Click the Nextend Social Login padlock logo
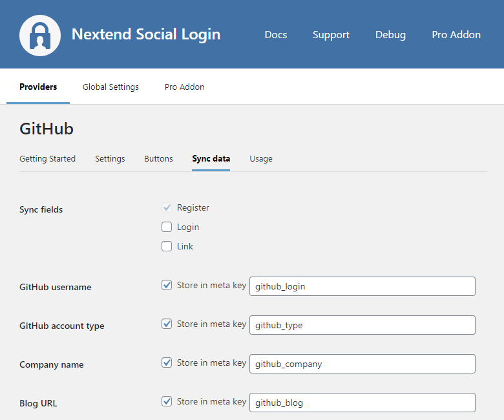Screen dimensions: 504x420 coord(40,35)
